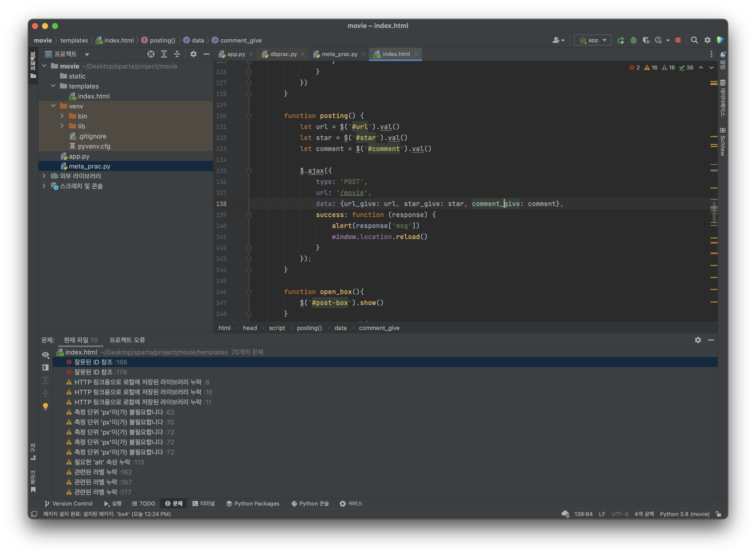Go to previous highlighted error arrow

(701, 68)
